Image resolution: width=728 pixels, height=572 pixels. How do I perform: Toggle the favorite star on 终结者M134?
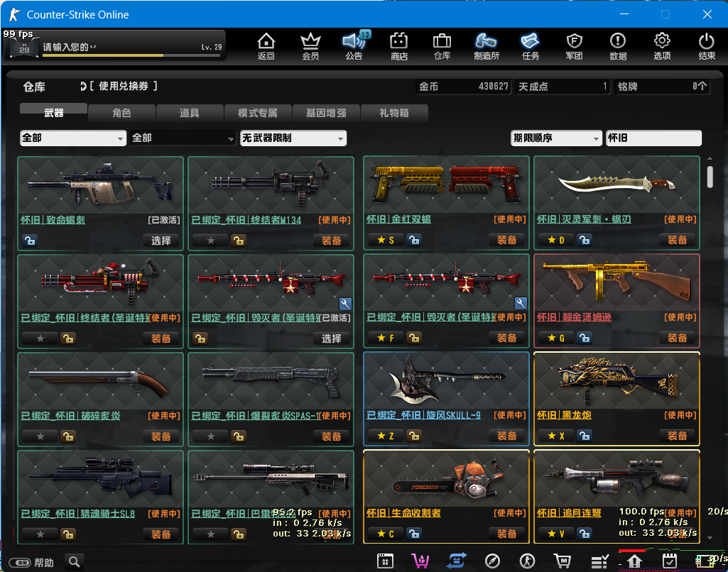[211, 241]
